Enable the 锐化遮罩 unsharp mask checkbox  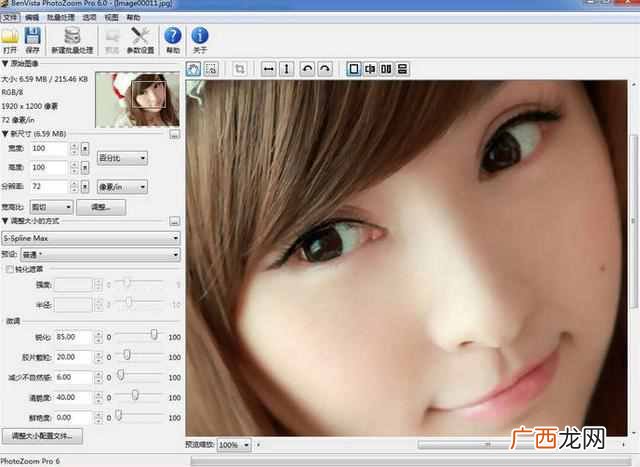coord(10,269)
